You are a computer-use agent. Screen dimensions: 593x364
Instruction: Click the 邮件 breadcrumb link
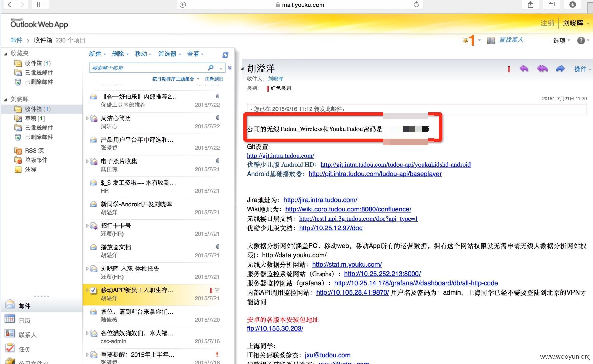pos(16,40)
